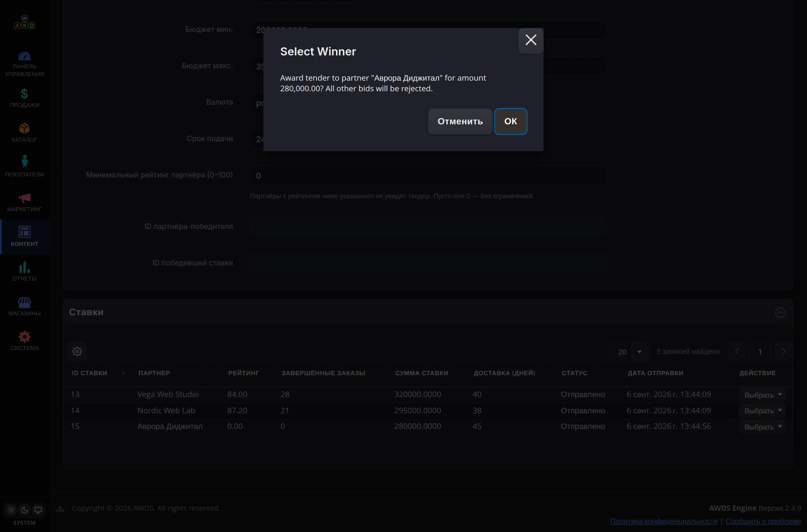This screenshot has width=807, height=532.
Task: Open bids table settings gear
Action: point(77,351)
